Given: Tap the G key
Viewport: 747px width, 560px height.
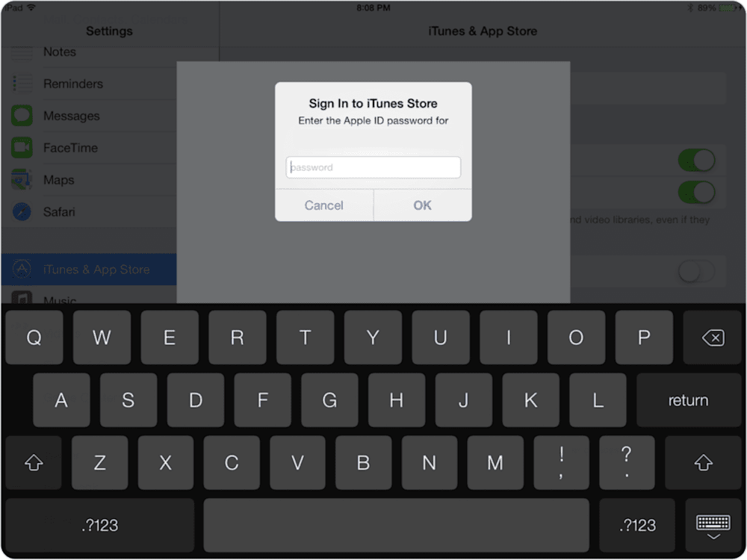Looking at the screenshot, I should pyautogui.click(x=329, y=400).
